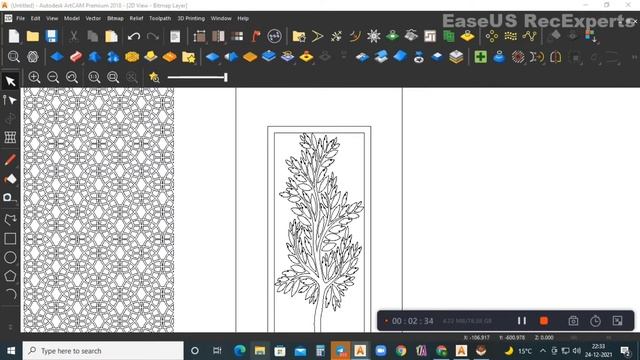Click the zoom slider handle in view toolbar
The image size is (640, 360).
coord(226,77)
